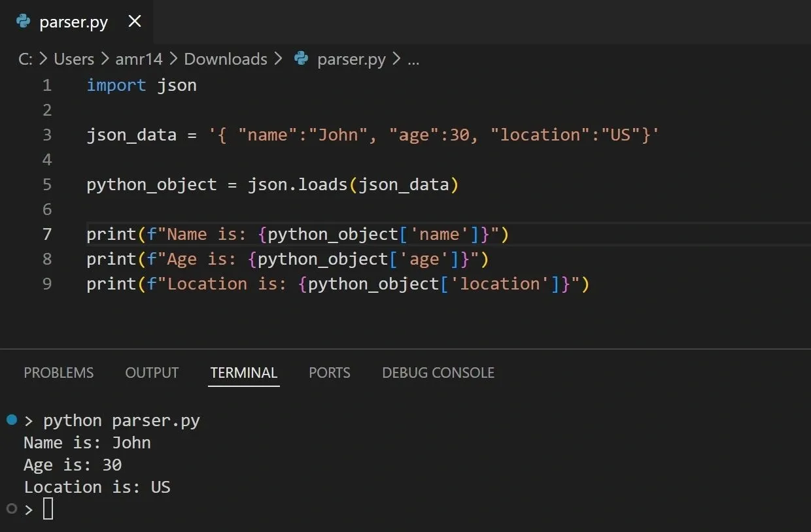811x532 pixels.
Task: Open the OUTPUT panel
Action: click(x=152, y=373)
